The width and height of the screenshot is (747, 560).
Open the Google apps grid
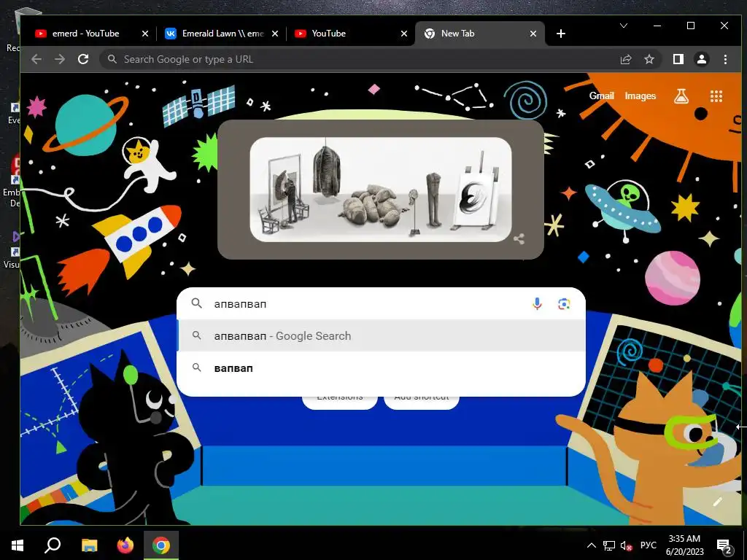coord(716,96)
